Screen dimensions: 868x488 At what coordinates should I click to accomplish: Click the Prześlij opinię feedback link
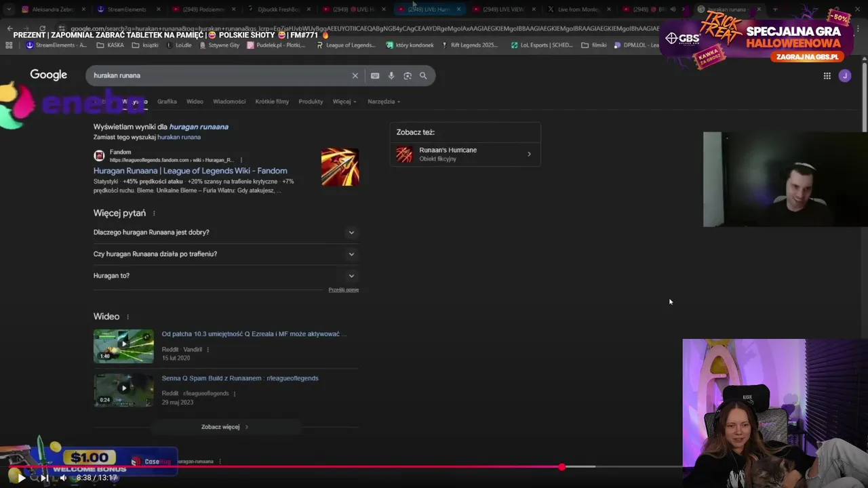pos(343,290)
